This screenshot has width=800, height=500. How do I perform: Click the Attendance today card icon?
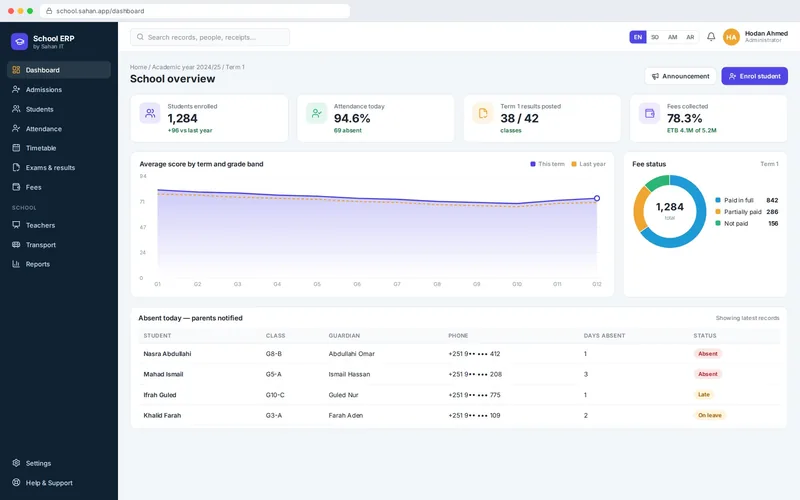pos(316,113)
